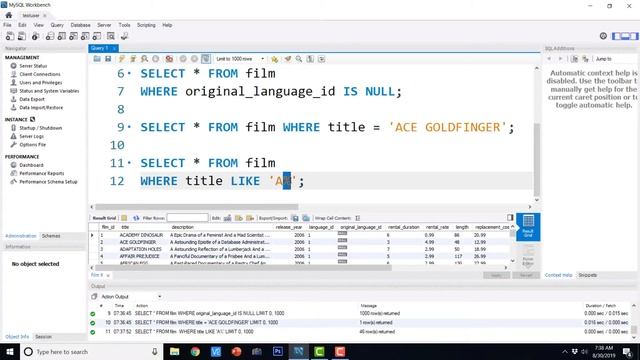Click Options File under Instance
The height and width of the screenshot is (360, 640).
click(x=33, y=145)
